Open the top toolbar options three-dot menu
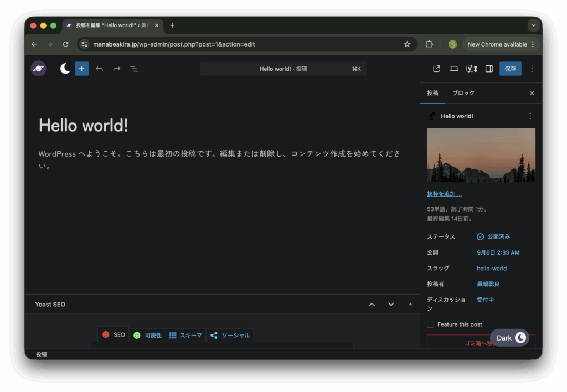Image resolution: width=567 pixels, height=392 pixels. click(x=532, y=69)
